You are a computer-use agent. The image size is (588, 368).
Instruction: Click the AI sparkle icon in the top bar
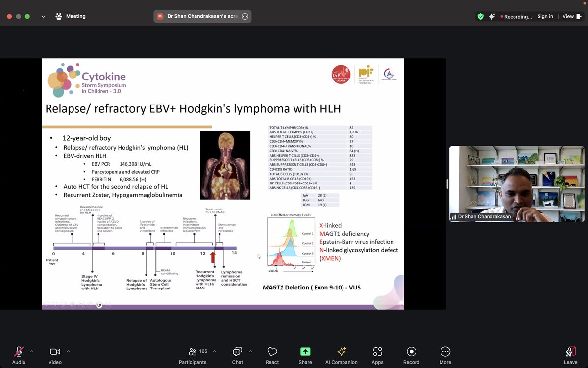(492, 16)
